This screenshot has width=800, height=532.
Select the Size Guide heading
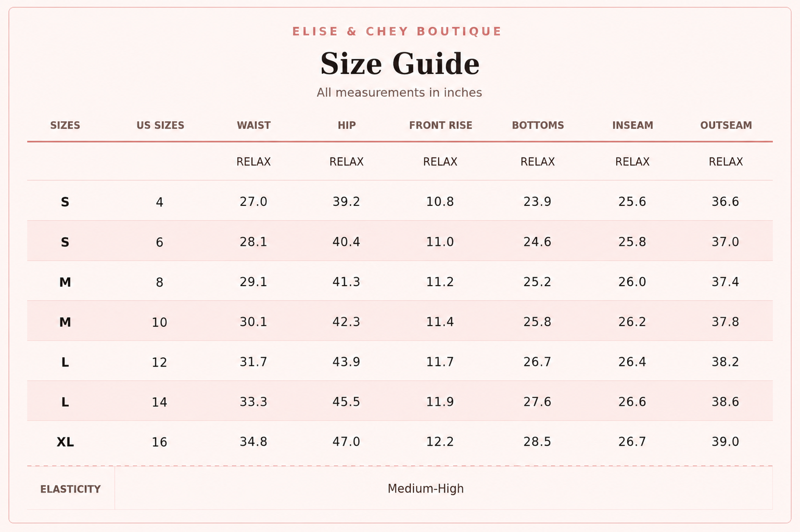[400, 64]
